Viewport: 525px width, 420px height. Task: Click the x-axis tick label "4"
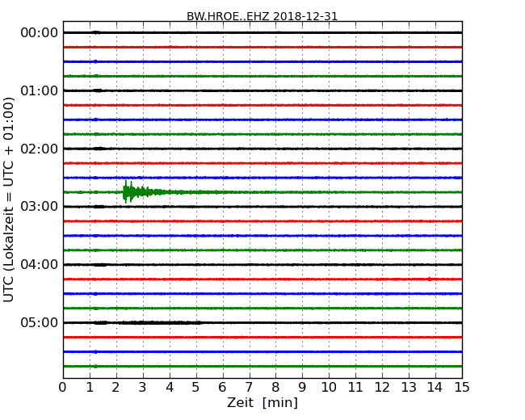pyautogui.click(x=170, y=388)
